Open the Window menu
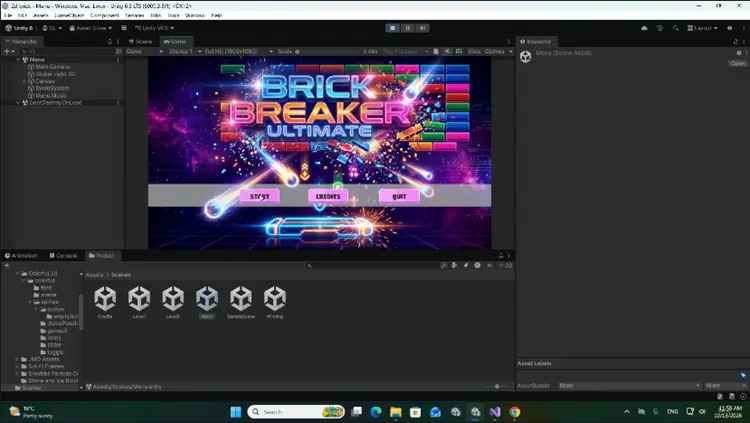 tap(195, 15)
